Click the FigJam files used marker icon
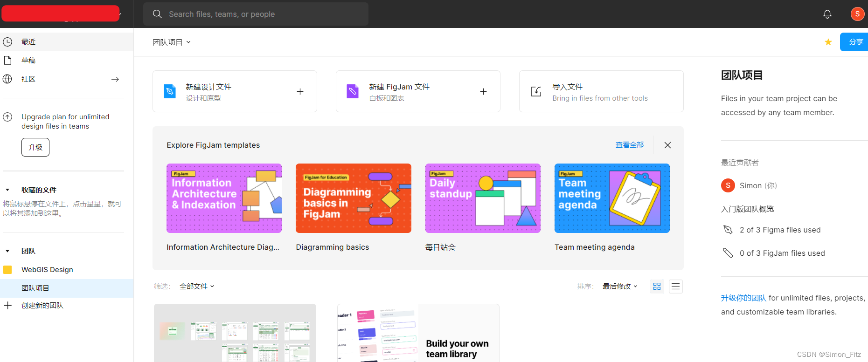Image resolution: width=868 pixels, height=362 pixels. 728,253
